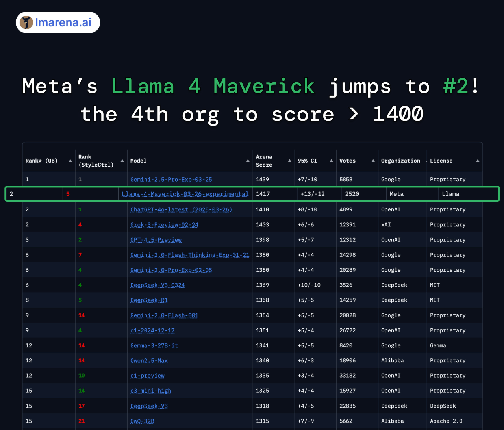Sort the Model column
This screenshot has width=504, height=430.
pyautogui.click(x=248, y=161)
